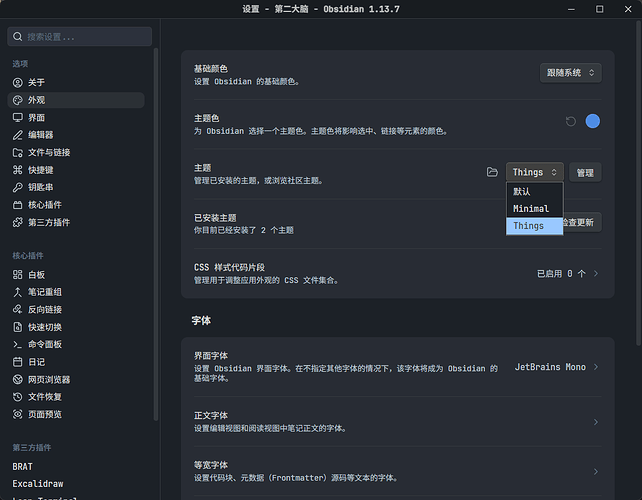Click the 文件恢复 history icon
The width and height of the screenshot is (642, 500).
[18, 397]
